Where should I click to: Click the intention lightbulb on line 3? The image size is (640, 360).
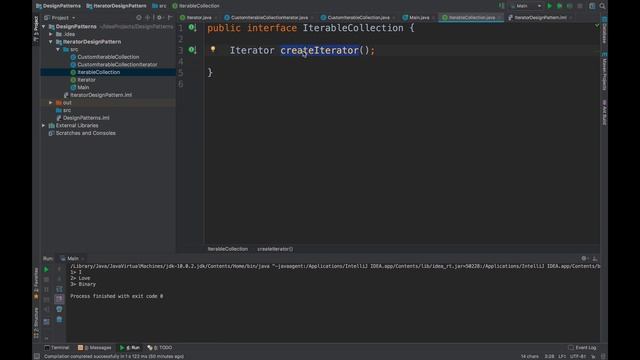tap(213, 49)
